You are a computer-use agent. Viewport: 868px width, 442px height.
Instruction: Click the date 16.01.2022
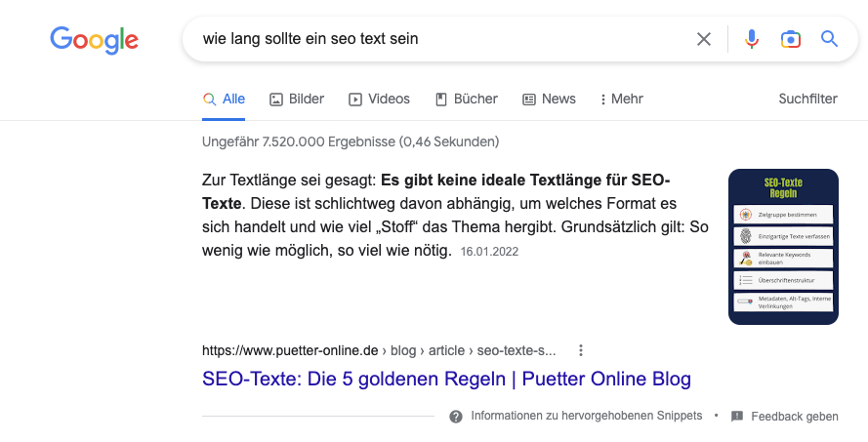point(489,252)
